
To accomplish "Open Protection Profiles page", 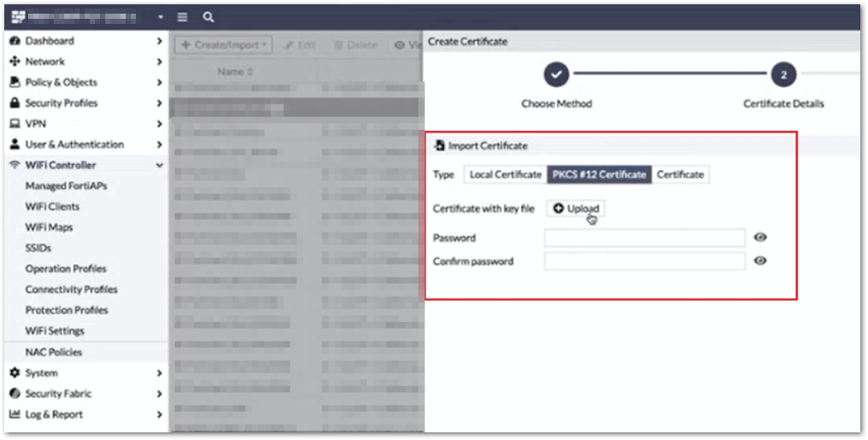I will coord(67,310).
